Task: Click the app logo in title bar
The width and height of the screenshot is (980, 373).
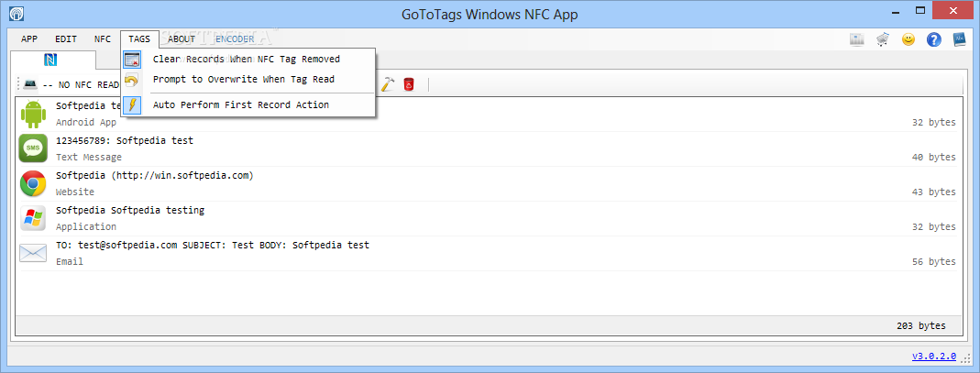Action: click(x=17, y=13)
